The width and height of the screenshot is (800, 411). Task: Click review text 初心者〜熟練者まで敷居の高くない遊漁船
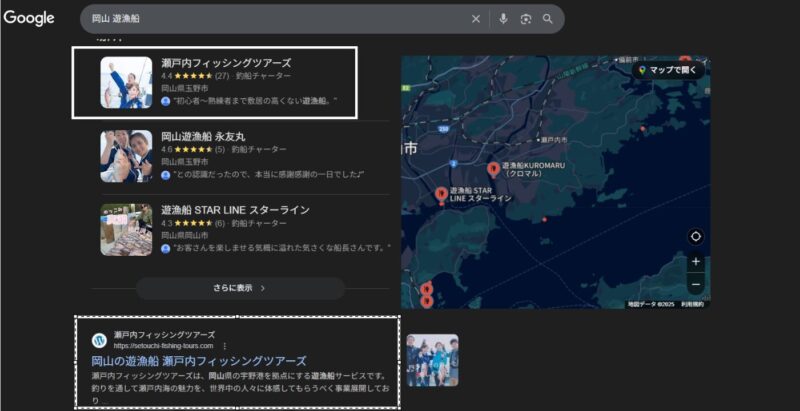253,101
